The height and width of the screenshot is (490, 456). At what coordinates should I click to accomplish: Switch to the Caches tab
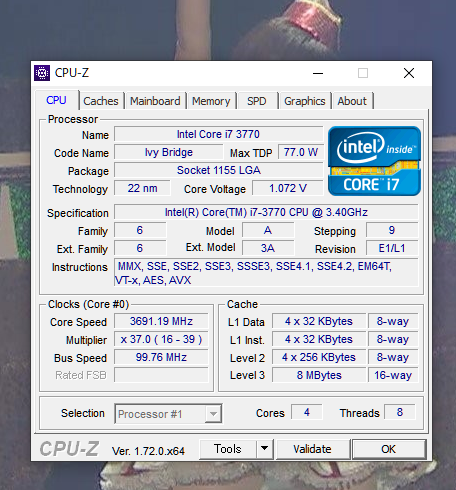101,101
